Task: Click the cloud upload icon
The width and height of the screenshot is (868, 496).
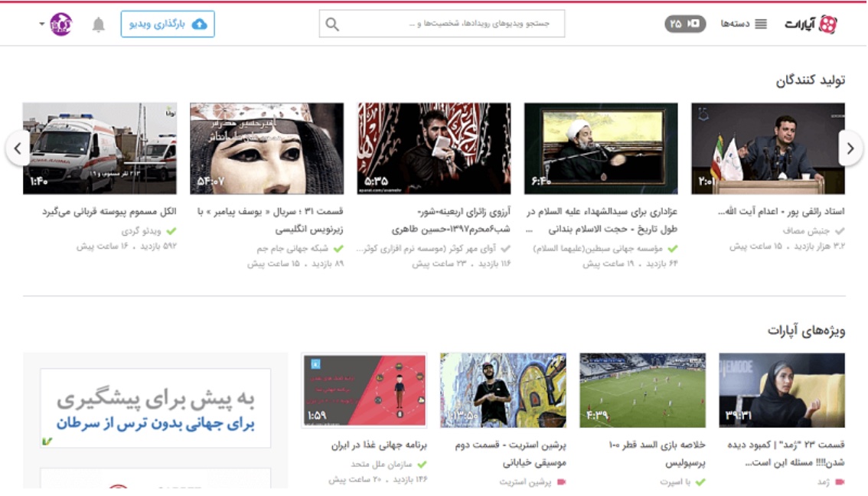Action: point(201,23)
